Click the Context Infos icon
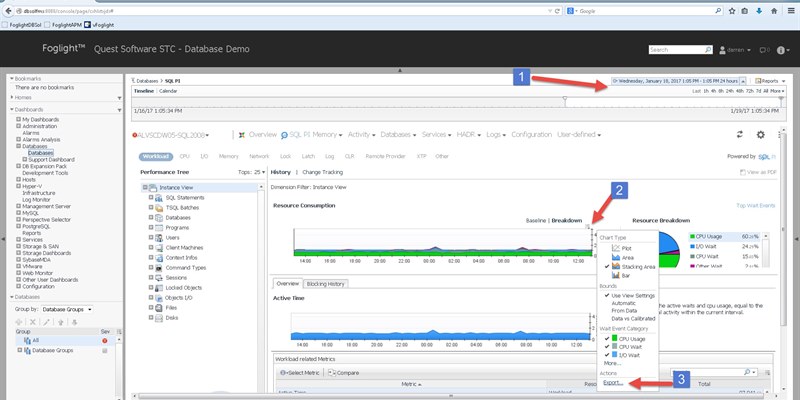Viewport: 800px width, 400px height. pyautogui.click(x=158, y=258)
